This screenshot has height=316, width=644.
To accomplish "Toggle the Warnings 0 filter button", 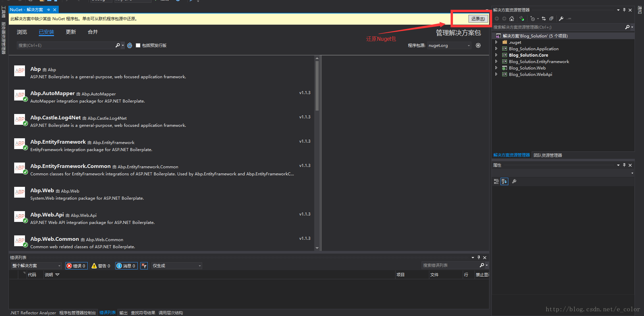I will click(x=101, y=266).
